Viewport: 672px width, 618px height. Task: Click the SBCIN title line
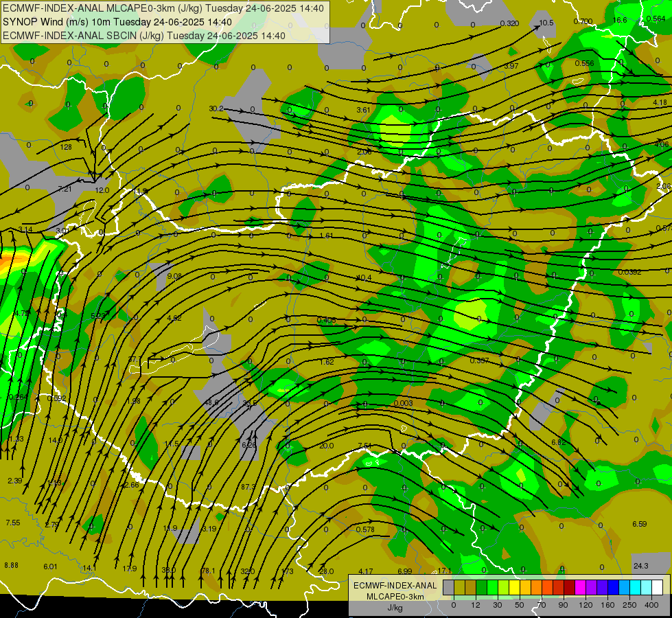[x=144, y=36]
